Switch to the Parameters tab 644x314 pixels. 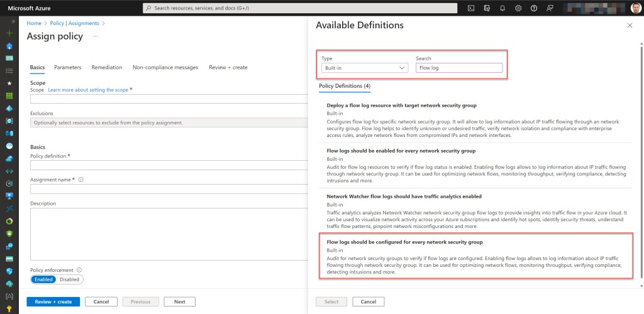(x=67, y=67)
